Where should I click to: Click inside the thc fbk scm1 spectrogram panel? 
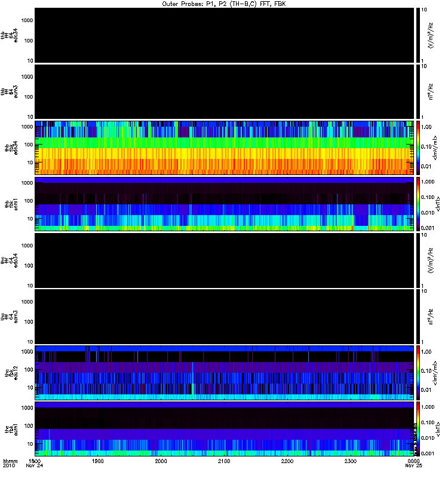tap(224, 429)
